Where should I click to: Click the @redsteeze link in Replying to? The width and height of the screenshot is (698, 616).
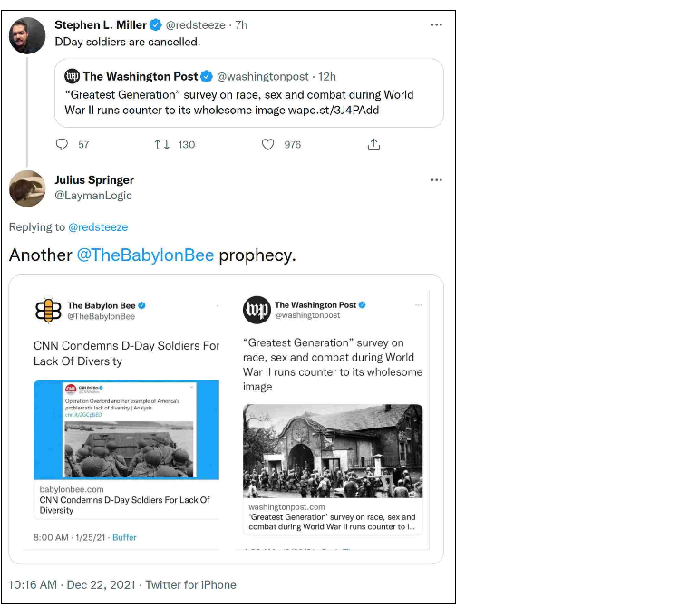point(99,227)
